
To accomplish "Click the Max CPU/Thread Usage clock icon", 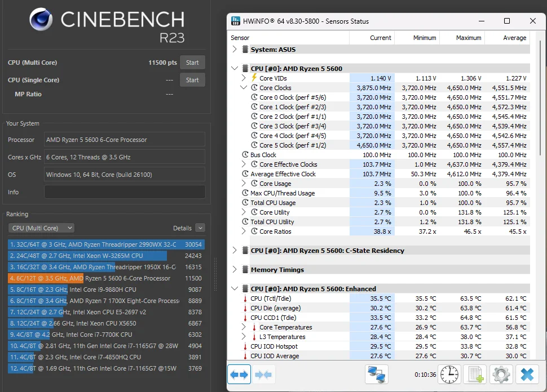I will [245, 193].
